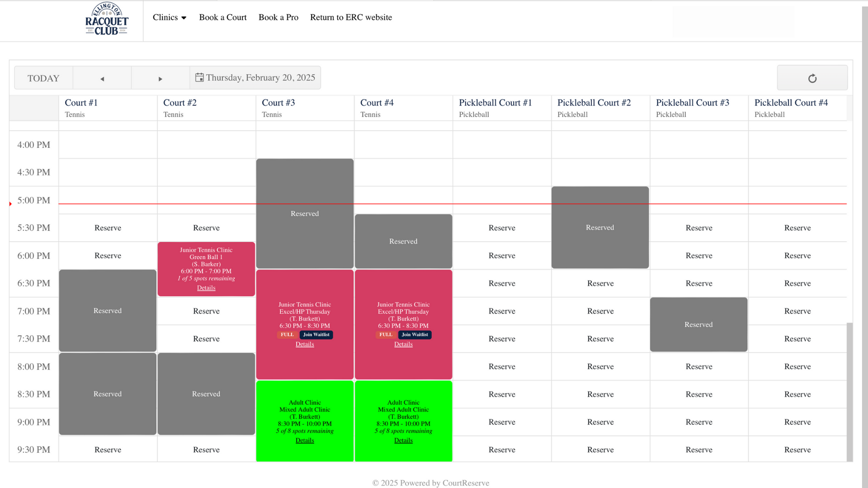Click Return to ERC website link
This screenshot has height=488, width=868.
[x=351, y=18]
